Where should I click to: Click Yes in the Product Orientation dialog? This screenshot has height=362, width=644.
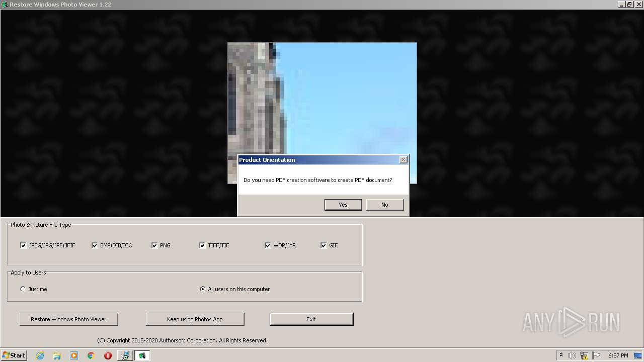point(343,205)
